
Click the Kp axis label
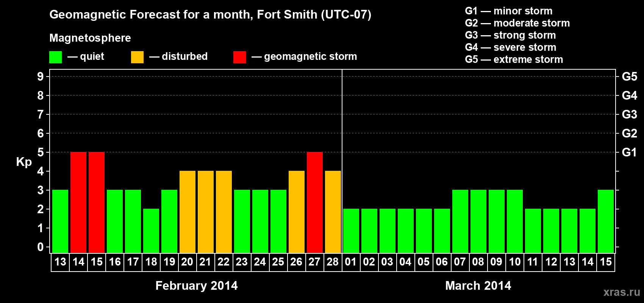pyautogui.click(x=24, y=162)
